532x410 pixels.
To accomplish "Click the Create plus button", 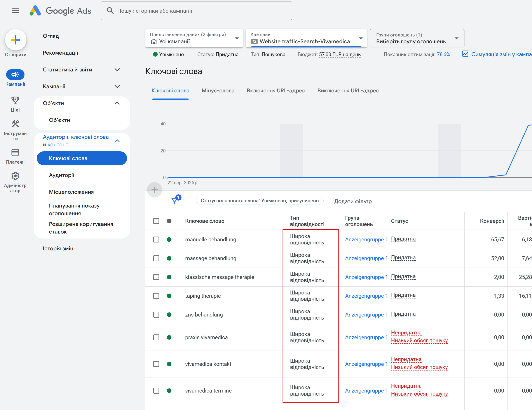I will [16, 40].
